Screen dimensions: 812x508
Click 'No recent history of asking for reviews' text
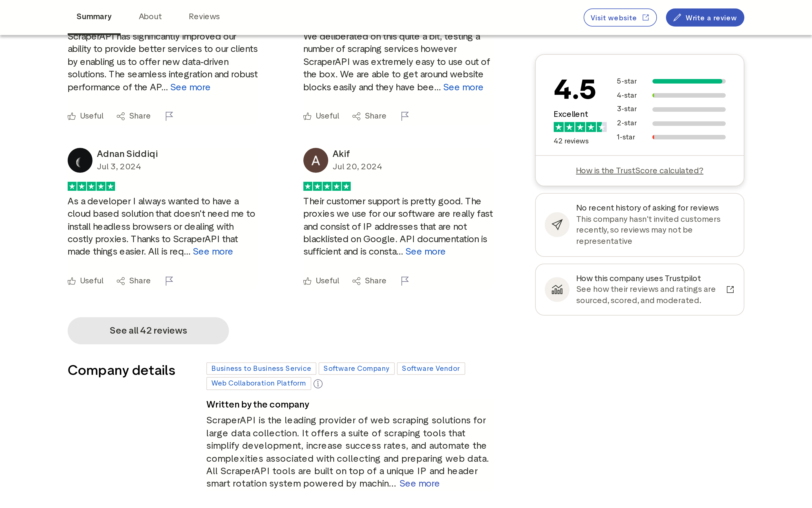[647, 208]
